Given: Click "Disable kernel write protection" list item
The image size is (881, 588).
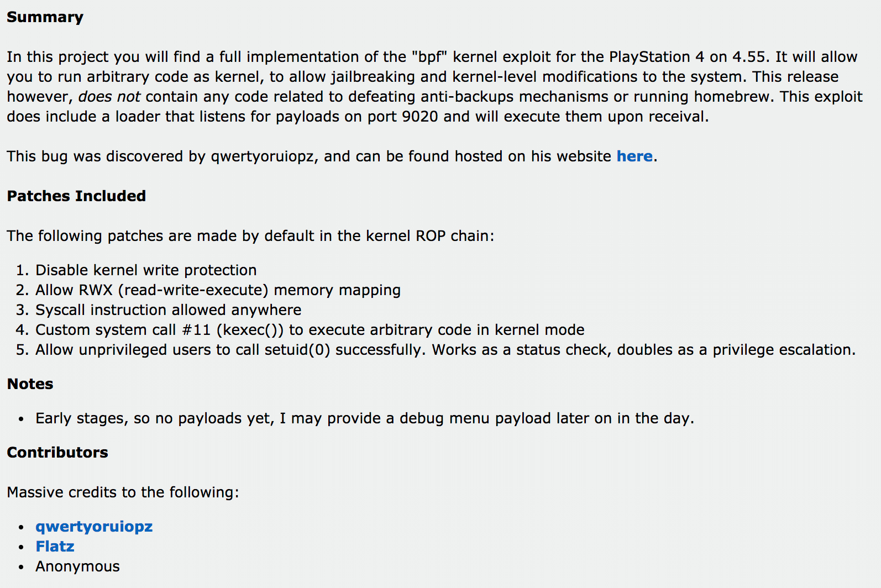Looking at the screenshot, I should click(146, 270).
